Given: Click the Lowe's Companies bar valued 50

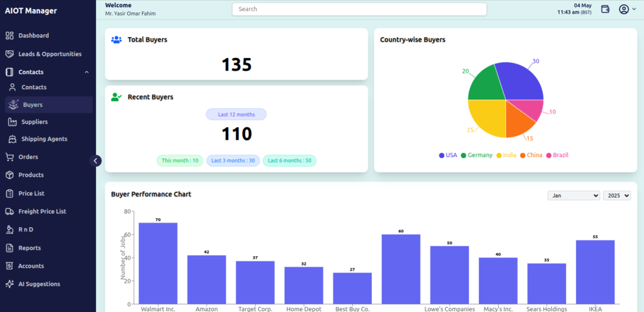Looking at the screenshot, I should tap(450, 275).
